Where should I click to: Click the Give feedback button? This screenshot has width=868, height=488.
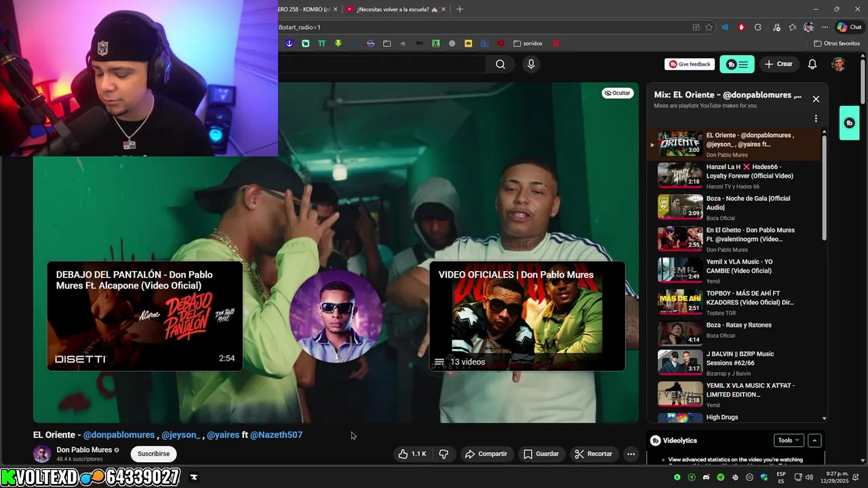[690, 64]
